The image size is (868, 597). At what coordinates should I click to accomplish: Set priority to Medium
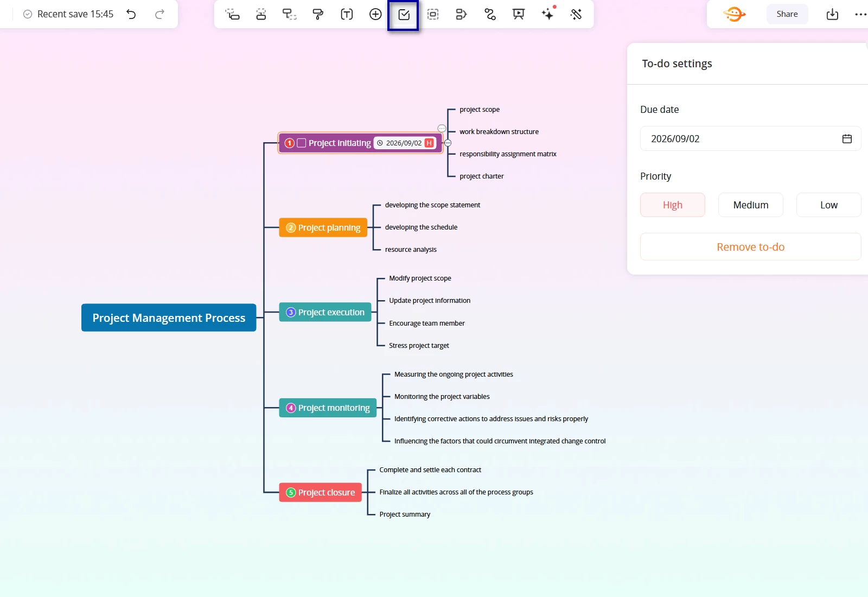tap(751, 205)
